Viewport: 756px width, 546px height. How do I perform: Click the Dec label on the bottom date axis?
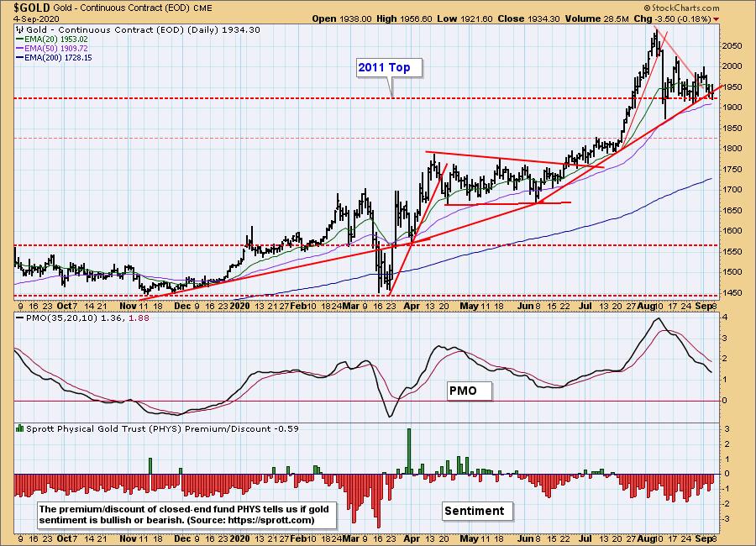(x=183, y=538)
